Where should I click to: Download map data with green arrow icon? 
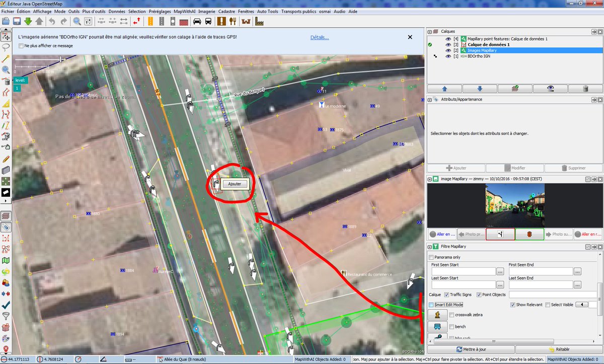pos(28,21)
